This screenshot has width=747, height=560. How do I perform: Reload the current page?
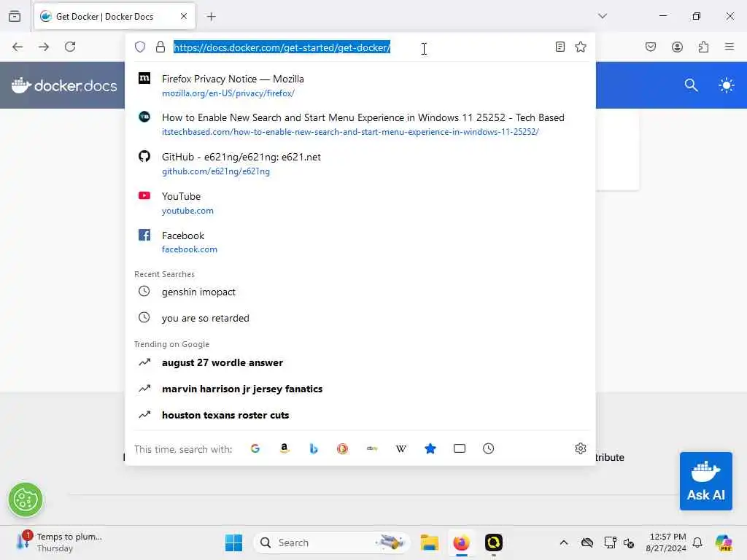[70, 47]
